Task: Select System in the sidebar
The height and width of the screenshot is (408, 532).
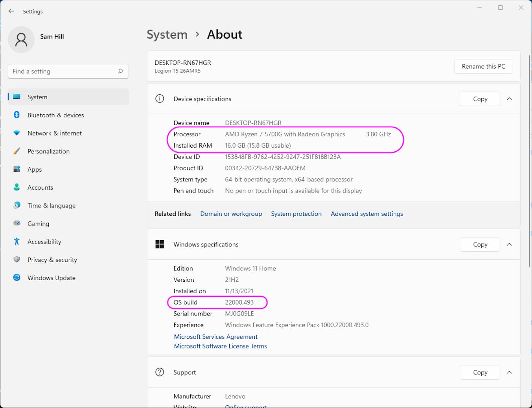Action: 37,97
